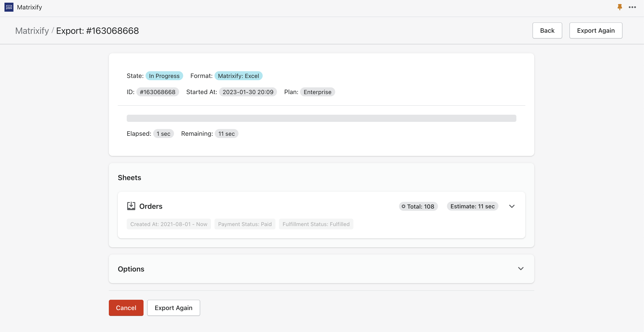The height and width of the screenshot is (332, 644).
Task: Select the In Progress state badge
Action: pos(164,75)
